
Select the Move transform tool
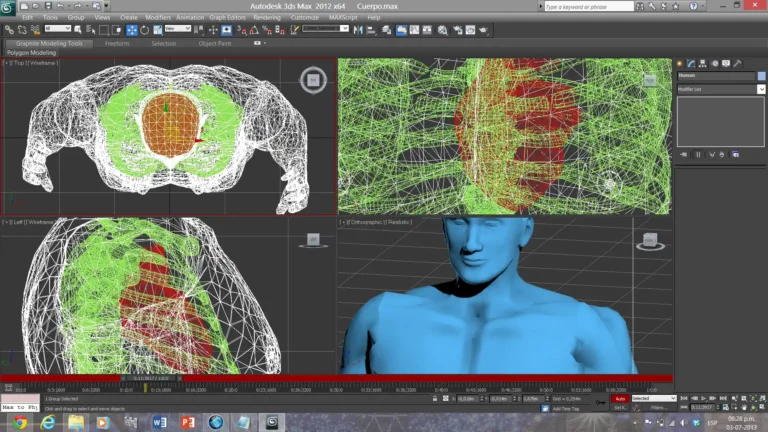tap(131, 30)
